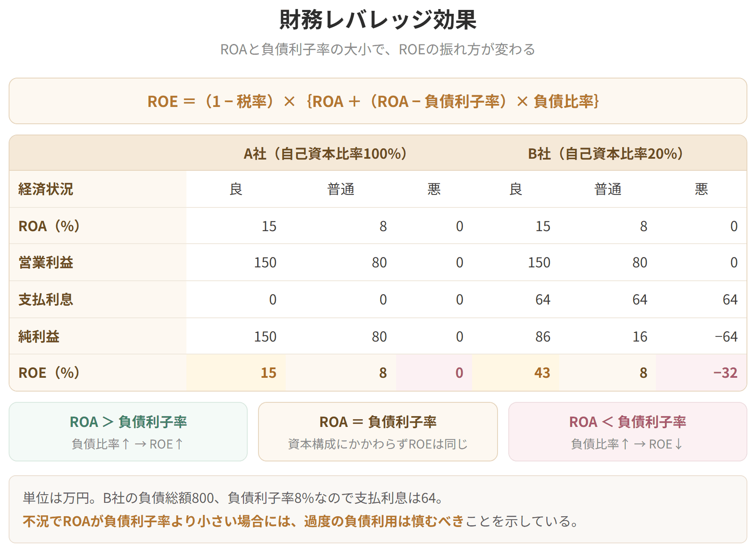This screenshot has width=756, height=552.
Task: Click the title 財務レバレッジ効果
Action: point(378,20)
